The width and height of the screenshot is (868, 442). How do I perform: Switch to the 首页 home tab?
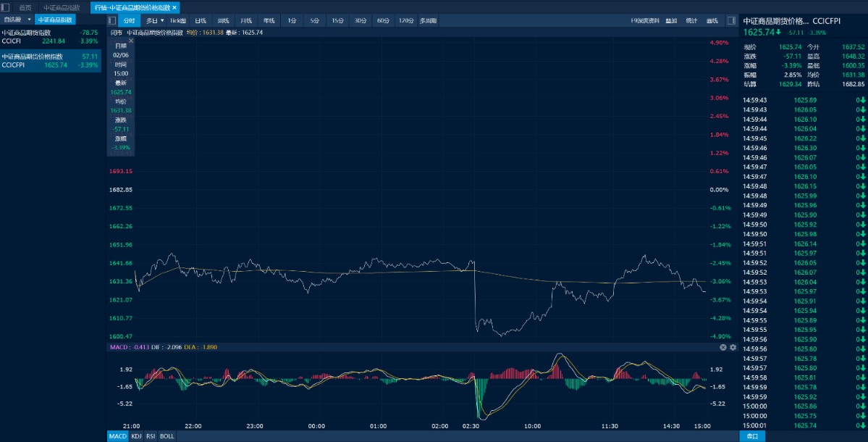(25, 7)
